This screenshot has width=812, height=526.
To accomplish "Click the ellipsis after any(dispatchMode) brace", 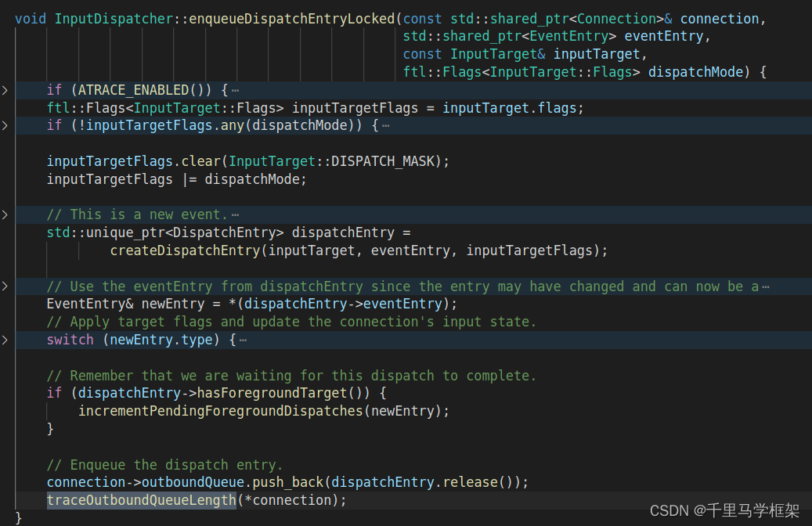I will pos(386,126).
